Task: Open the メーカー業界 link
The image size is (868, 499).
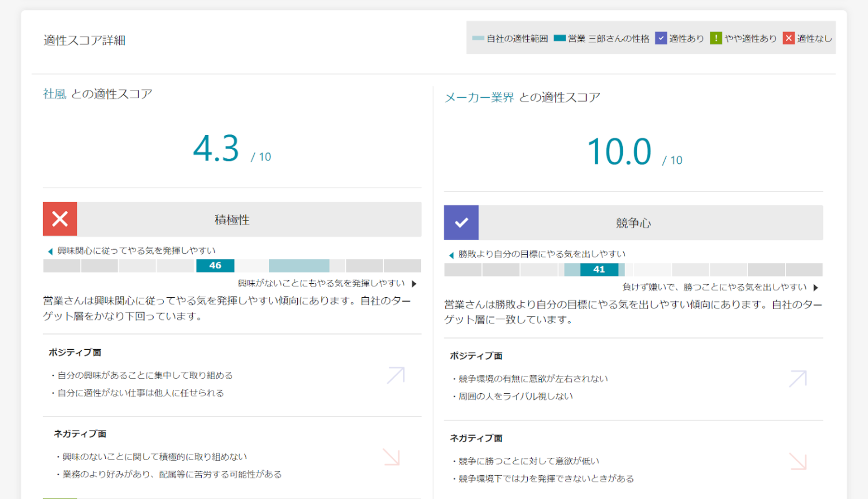Action: pos(479,98)
